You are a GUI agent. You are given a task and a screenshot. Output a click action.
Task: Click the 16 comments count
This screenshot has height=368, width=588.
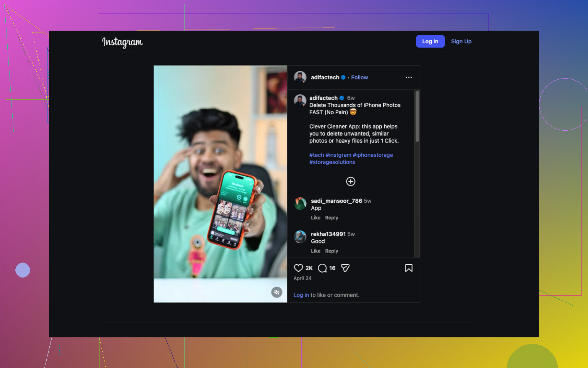[332, 268]
